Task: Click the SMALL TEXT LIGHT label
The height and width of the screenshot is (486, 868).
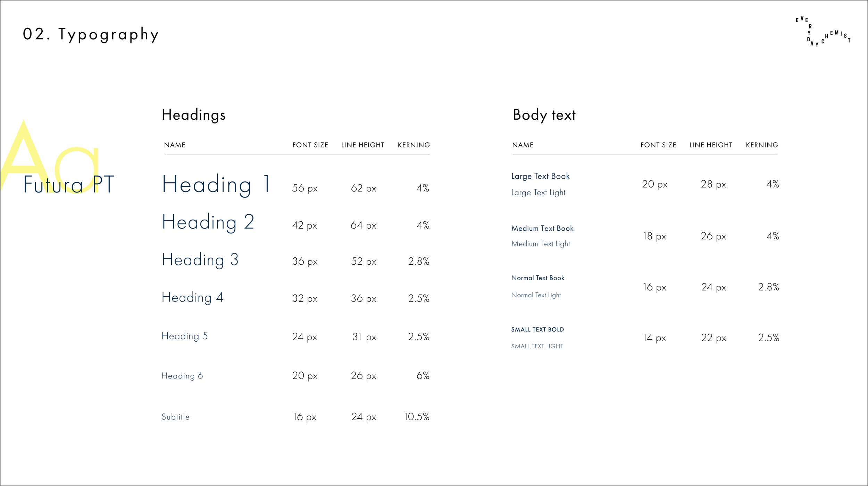Action: click(537, 346)
